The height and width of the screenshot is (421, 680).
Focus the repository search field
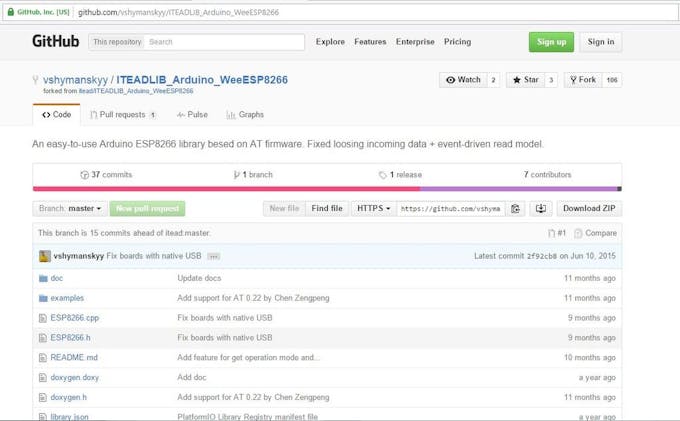[x=224, y=42]
